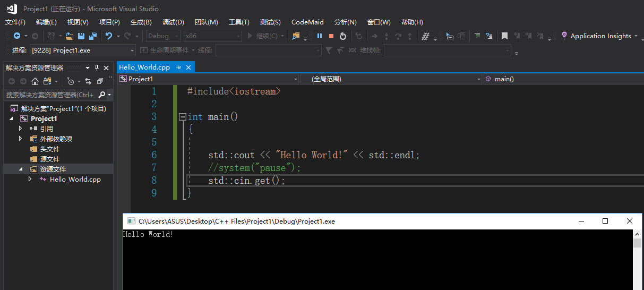The height and width of the screenshot is (290, 644).
Task: Click the Hello World! console output text
Action: point(148,234)
